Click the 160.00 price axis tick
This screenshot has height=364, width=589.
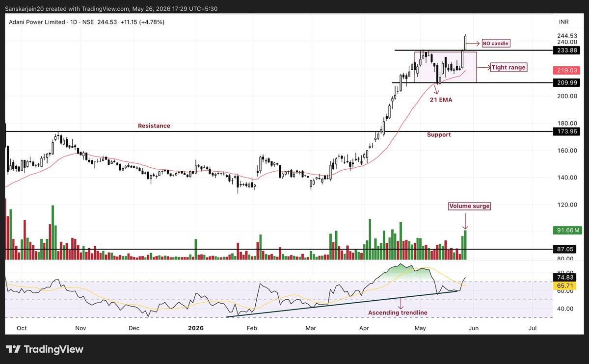[567, 151]
